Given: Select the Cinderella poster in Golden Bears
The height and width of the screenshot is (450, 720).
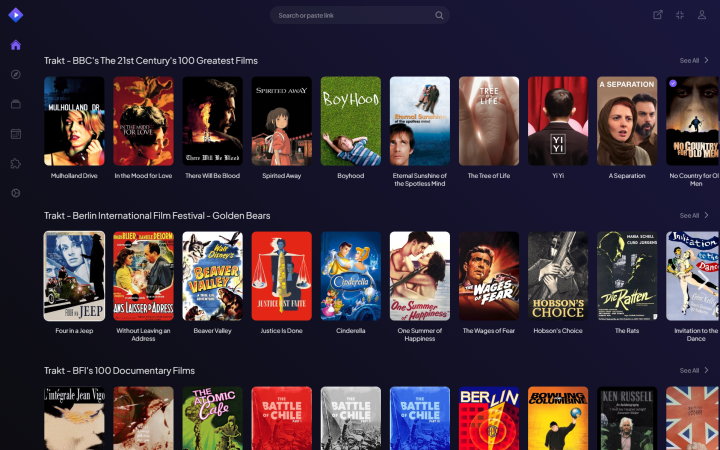Looking at the screenshot, I should tap(350, 276).
